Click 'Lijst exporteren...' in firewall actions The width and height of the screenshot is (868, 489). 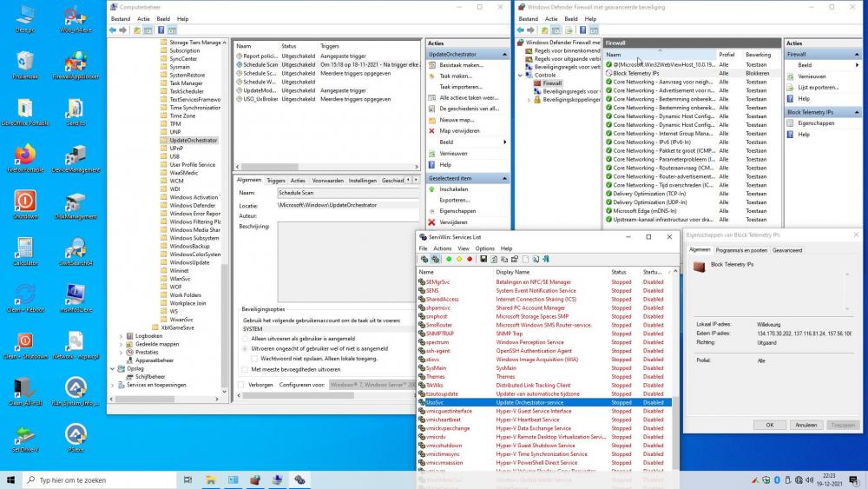(818, 87)
